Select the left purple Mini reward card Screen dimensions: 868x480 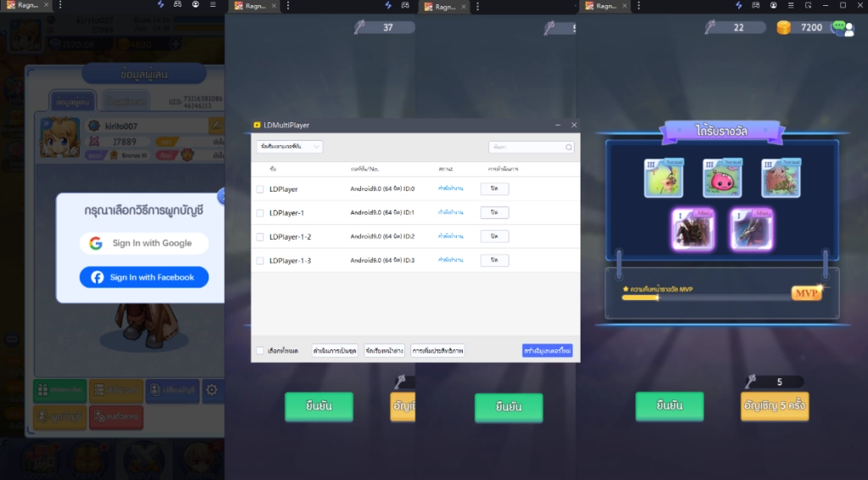click(x=693, y=229)
